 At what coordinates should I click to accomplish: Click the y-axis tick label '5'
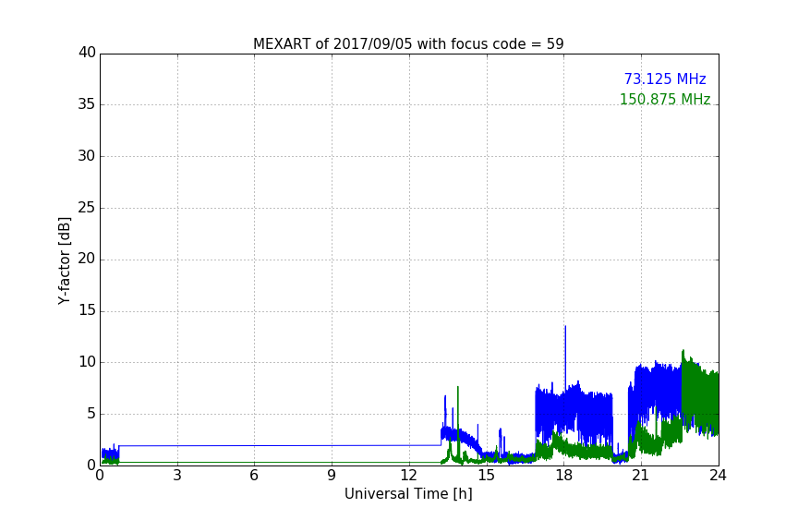pyautogui.click(x=91, y=414)
